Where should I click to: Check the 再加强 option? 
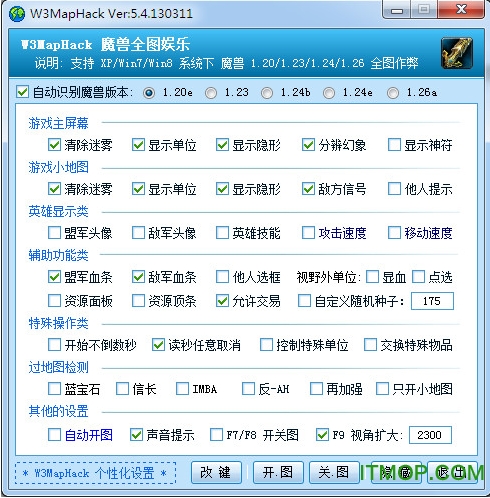[316, 389]
